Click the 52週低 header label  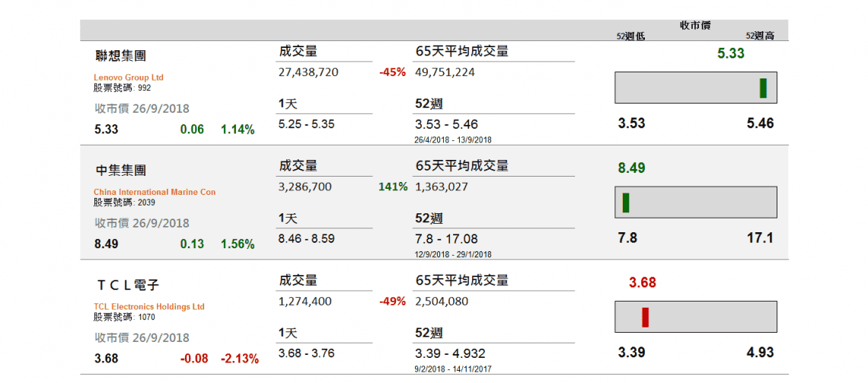click(x=630, y=36)
